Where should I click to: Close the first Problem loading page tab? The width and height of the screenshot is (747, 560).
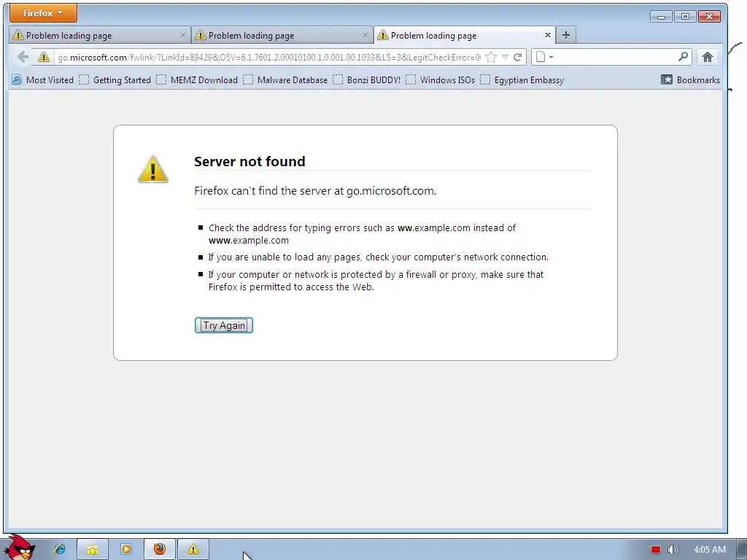click(x=183, y=35)
